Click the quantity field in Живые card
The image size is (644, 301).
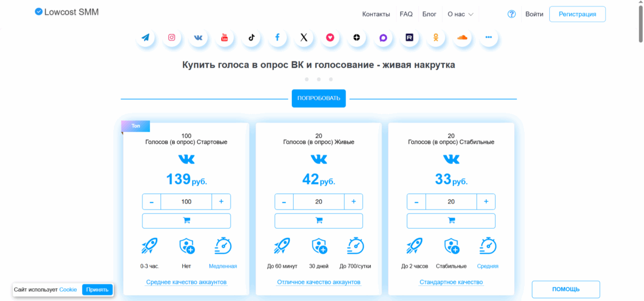[319, 201]
